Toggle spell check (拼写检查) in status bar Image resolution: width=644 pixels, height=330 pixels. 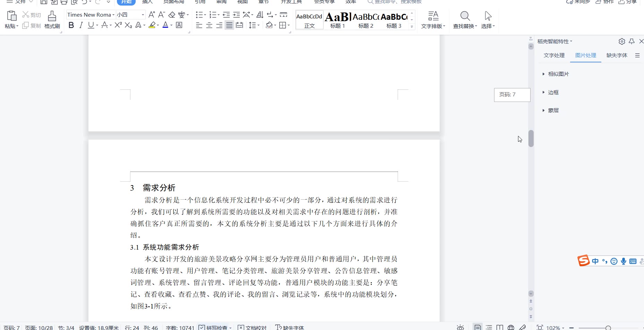point(213,328)
